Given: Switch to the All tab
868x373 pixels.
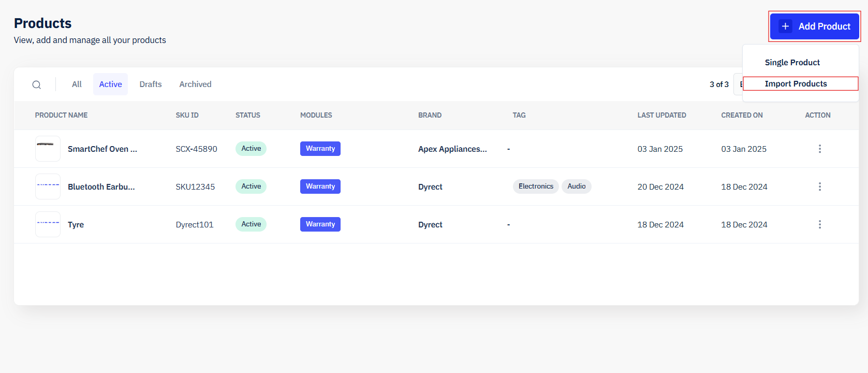Looking at the screenshot, I should [77, 84].
